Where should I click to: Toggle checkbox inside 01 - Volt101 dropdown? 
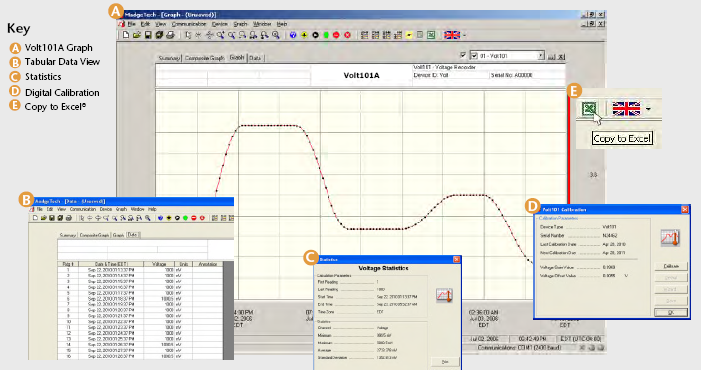click(474, 56)
